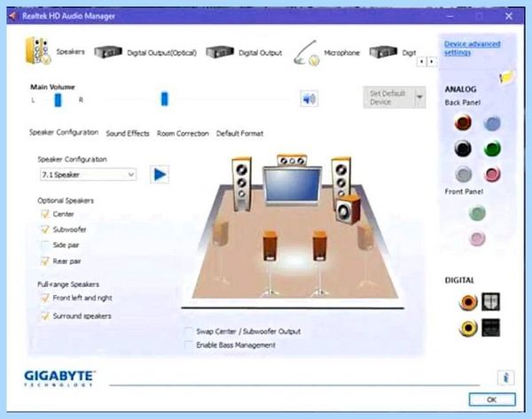Open the yellow folder connector settings icon
This screenshot has height=419, width=532.
pyautogui.click(x=507, y=76)
